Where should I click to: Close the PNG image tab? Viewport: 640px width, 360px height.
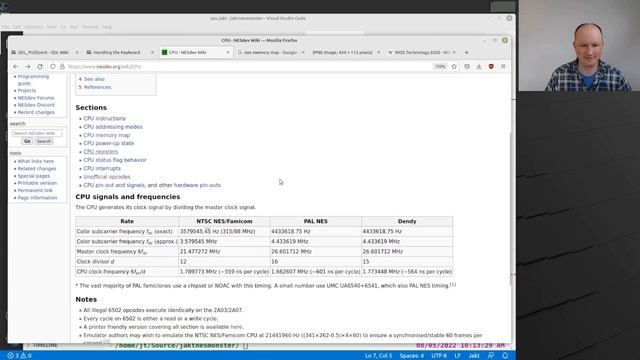tap(378, 52)
